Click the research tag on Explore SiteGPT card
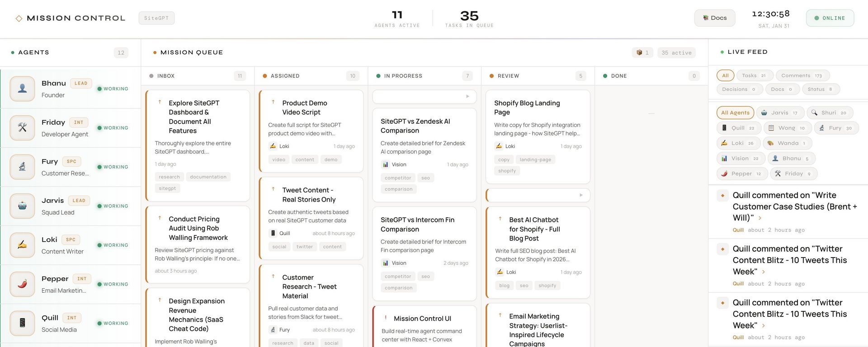868x347 pixels. click(x=169, y=177)
